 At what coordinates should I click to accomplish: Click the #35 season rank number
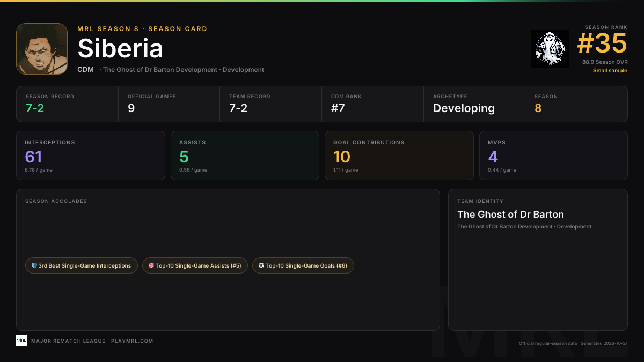[x=602, y=43]
